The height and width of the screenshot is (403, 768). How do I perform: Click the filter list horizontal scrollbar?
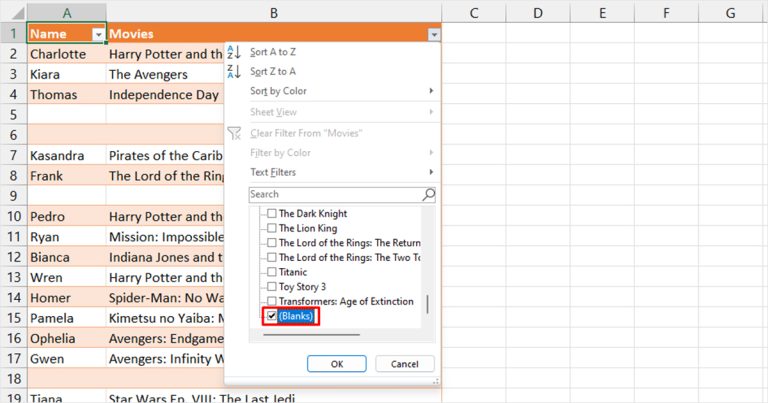click(x=310, y=335)
